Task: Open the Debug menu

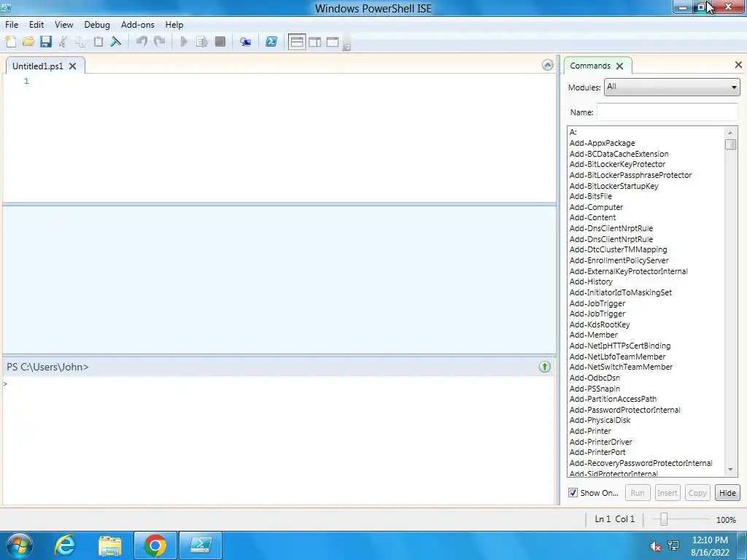Action: click(x=97, y=25)
